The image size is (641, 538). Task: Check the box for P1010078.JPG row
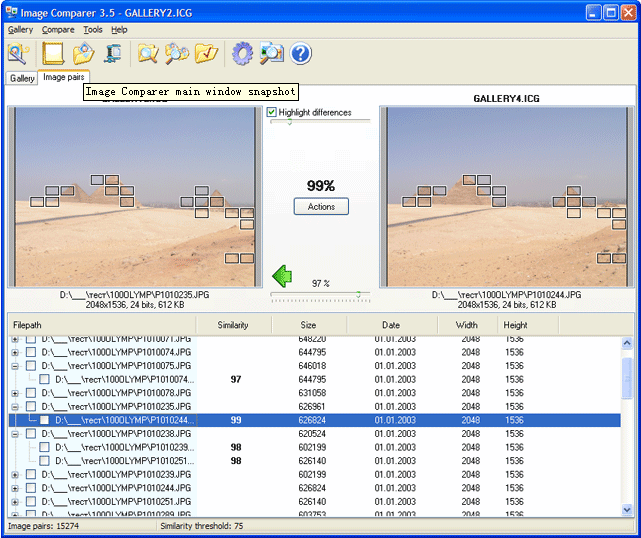31,393
